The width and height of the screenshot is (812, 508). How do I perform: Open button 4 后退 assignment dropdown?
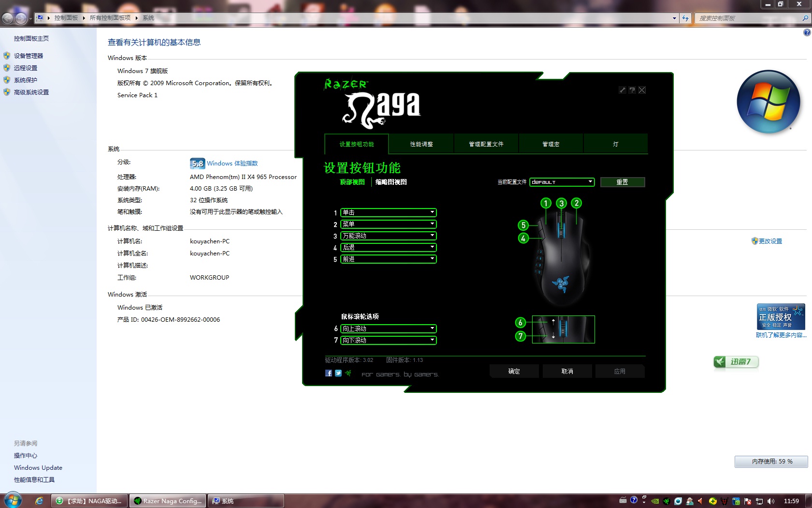tap(389, 247)
